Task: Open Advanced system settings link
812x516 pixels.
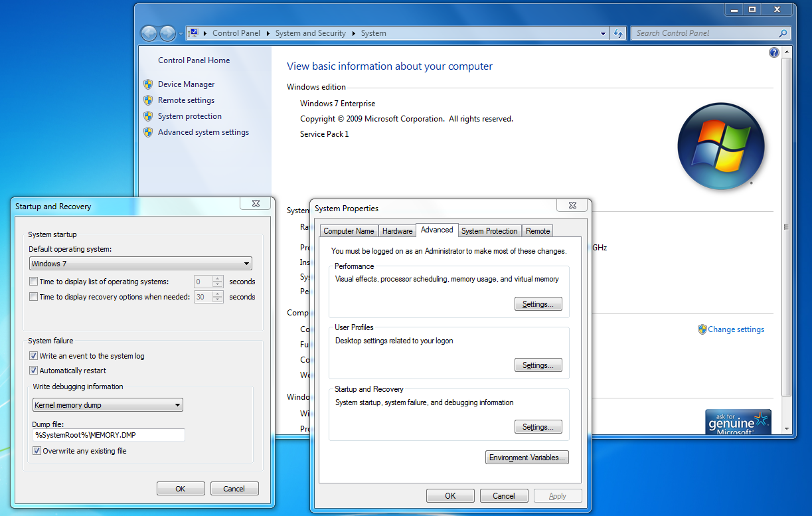Action: coord(204,132)
